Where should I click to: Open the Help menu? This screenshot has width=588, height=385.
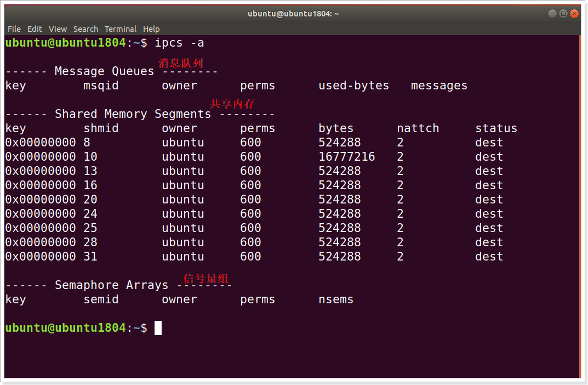coord(151,29)
